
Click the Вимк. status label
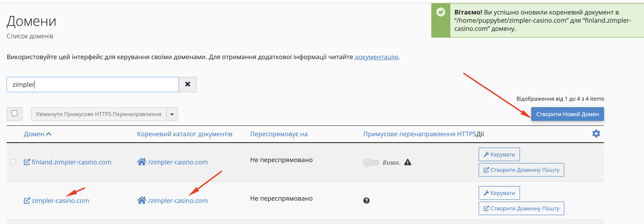point(391,163)
